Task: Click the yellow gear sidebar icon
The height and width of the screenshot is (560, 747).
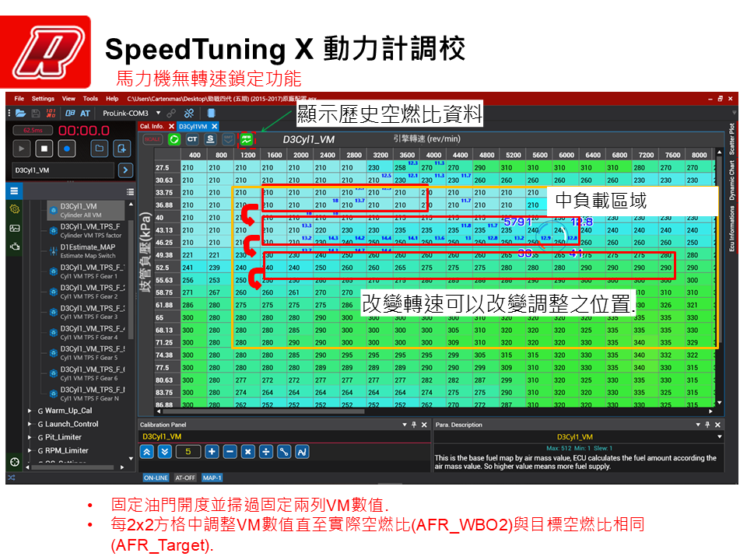Action: (x=15, y=209)
